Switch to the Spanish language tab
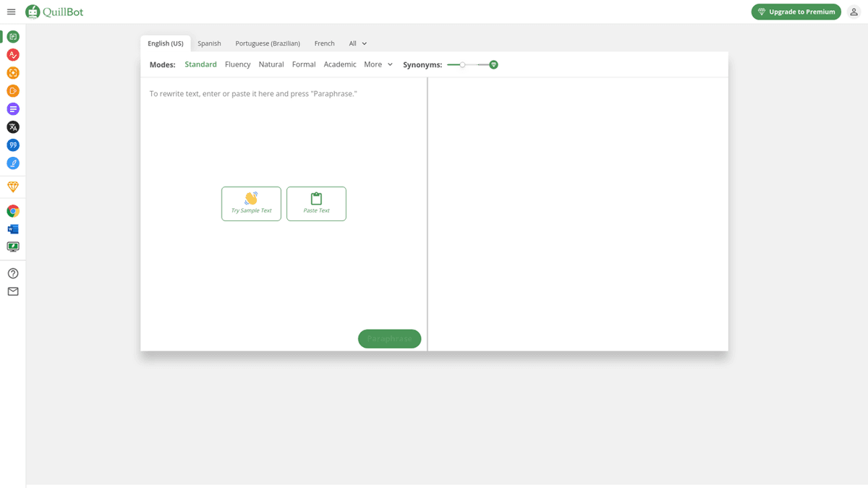This screenshot has width=868, height=488. coord(209,43)
